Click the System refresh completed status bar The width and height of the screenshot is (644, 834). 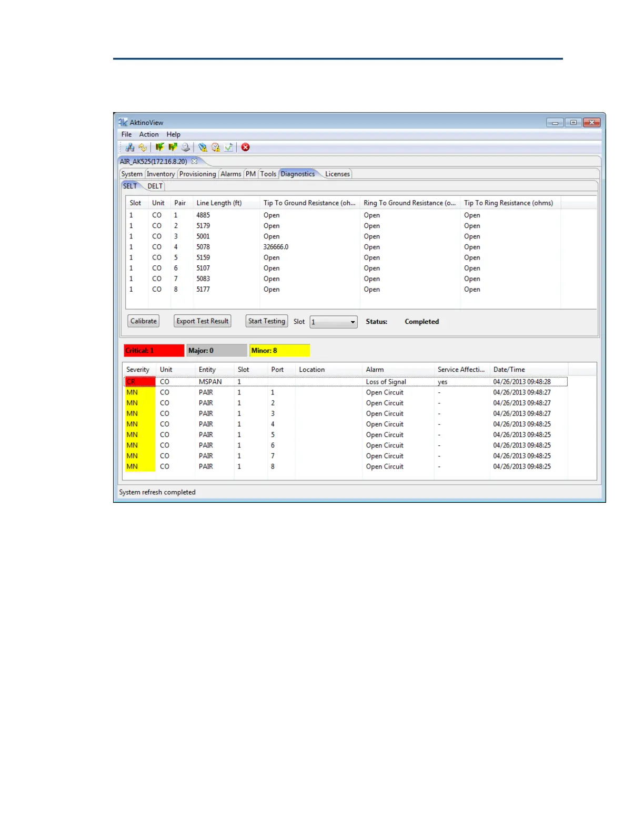tap(157, 492)
